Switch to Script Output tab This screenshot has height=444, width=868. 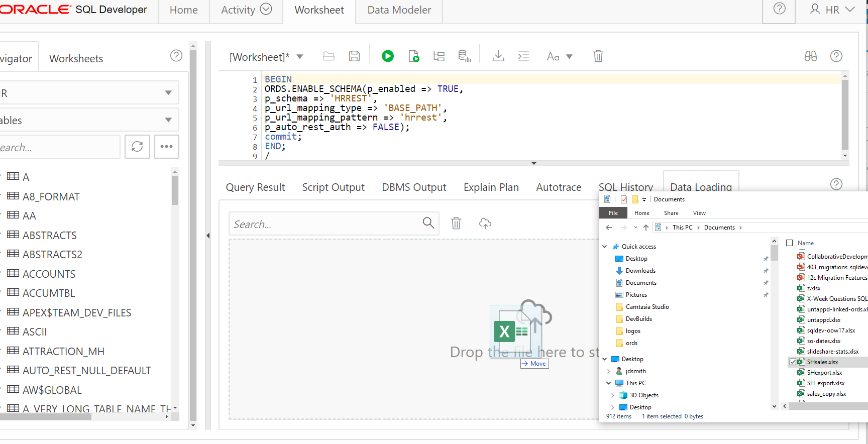pos(334,187)
